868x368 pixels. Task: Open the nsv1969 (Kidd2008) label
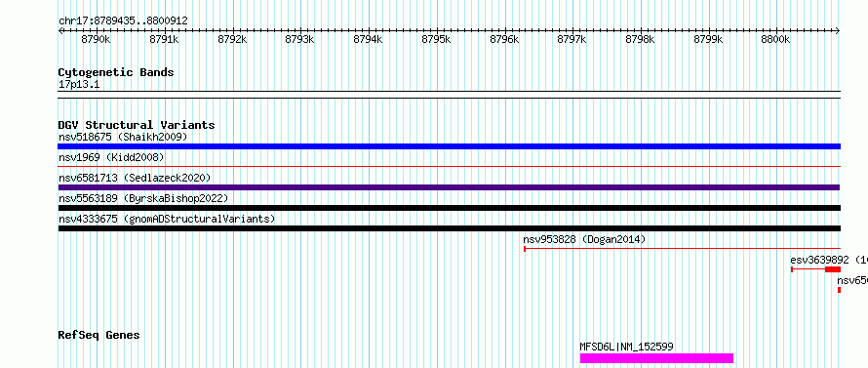click(x=111, y=157)
